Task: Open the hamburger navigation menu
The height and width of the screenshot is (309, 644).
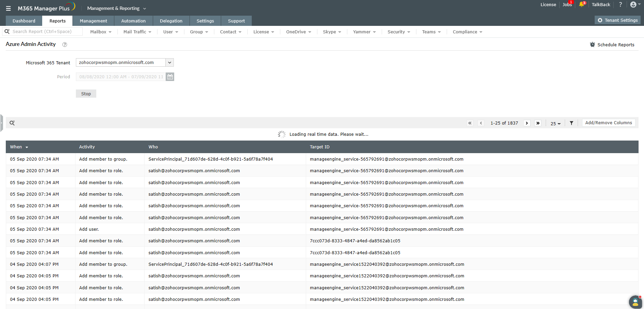Action: coord(9,9)
